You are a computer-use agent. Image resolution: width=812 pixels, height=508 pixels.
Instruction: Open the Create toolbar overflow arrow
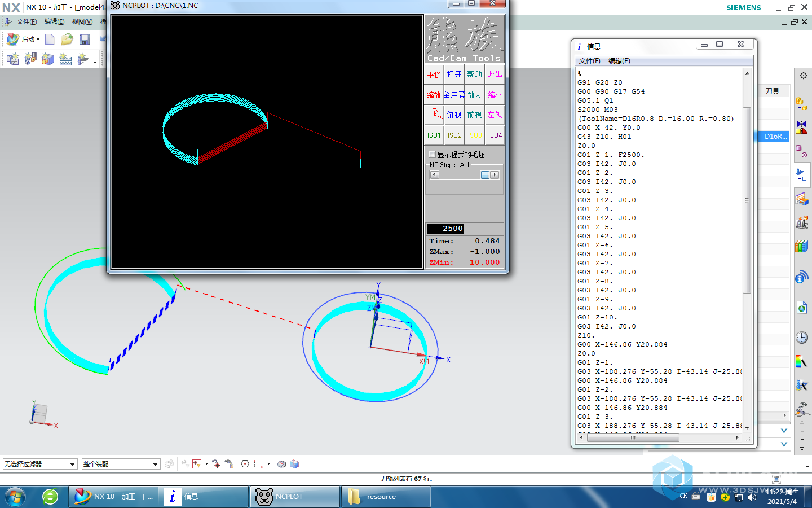coord(95,62)
